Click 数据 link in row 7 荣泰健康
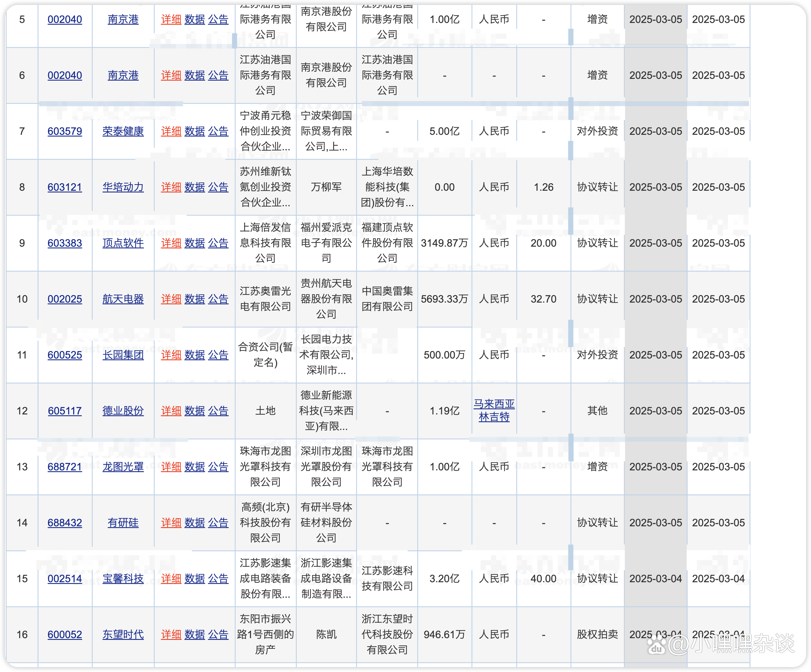 (x=195, y=131)
